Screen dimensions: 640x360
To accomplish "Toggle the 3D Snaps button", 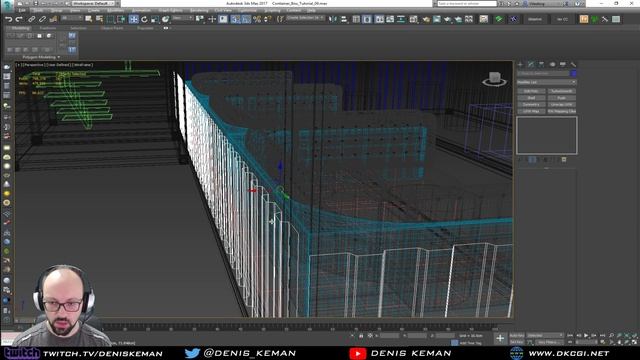I will pyautogui.click(x=236, y=19).
